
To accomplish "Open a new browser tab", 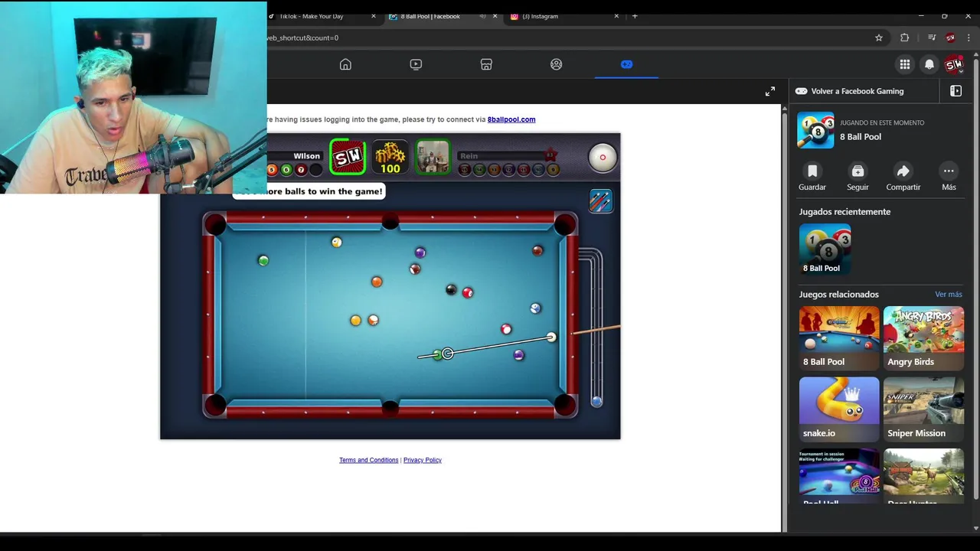I will [635, 16].
